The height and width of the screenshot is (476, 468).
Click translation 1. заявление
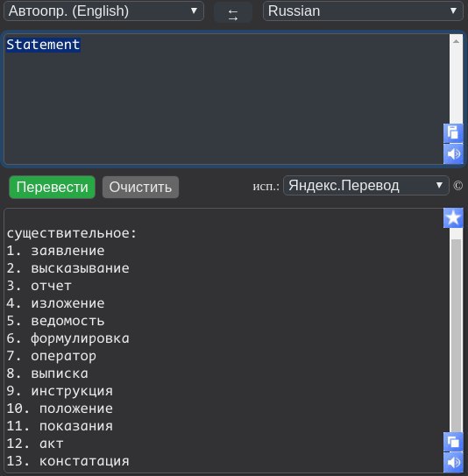point(55,251)
